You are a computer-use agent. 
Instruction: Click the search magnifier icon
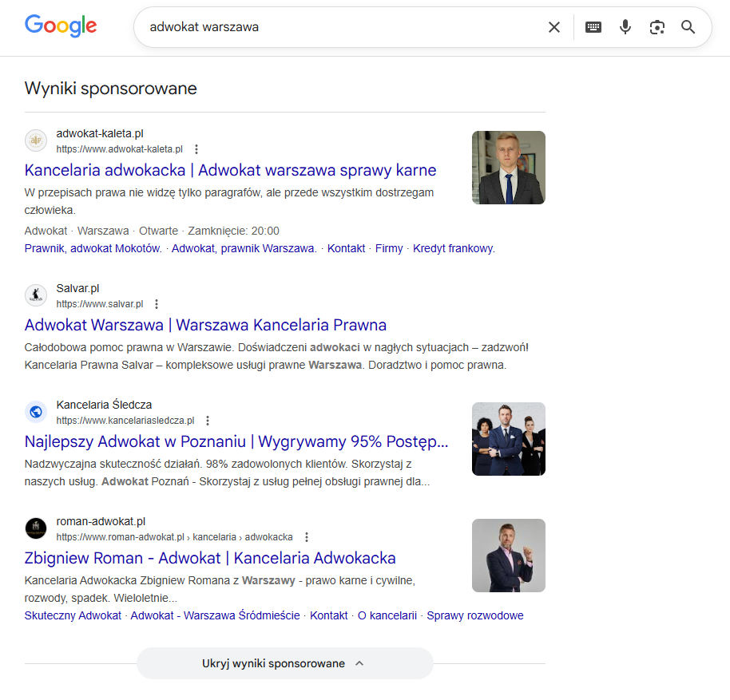click(x=688, y=26)
